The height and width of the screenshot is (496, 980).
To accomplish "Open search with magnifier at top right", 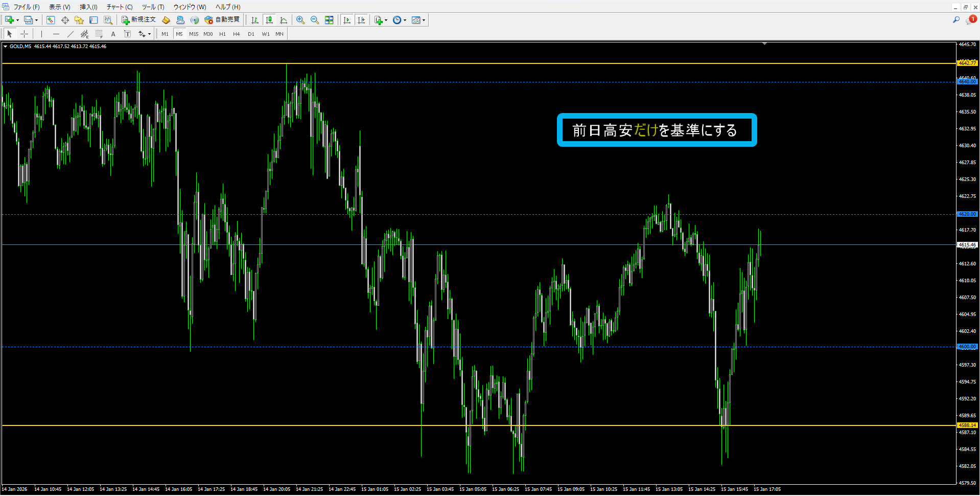I will 956,20.
